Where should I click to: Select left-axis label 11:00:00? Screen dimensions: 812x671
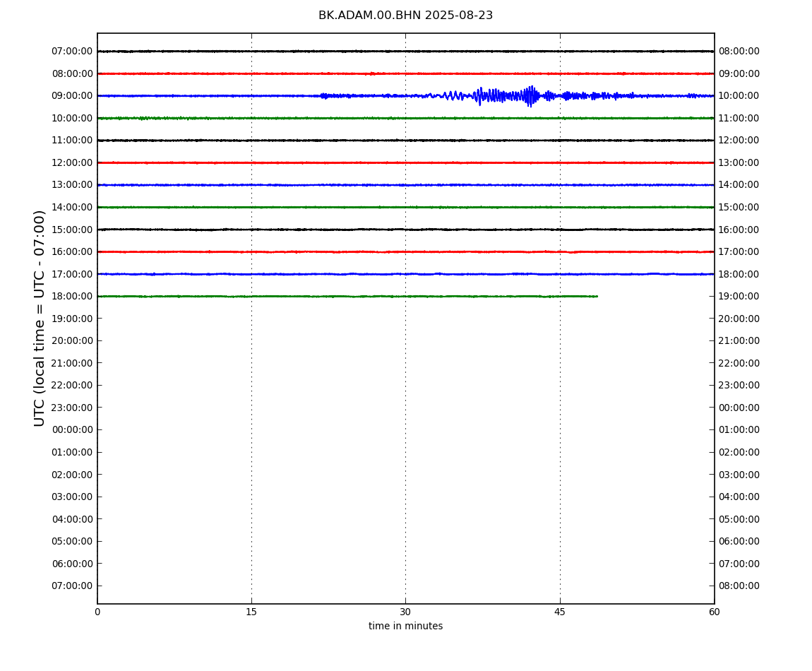coord(72,141)
